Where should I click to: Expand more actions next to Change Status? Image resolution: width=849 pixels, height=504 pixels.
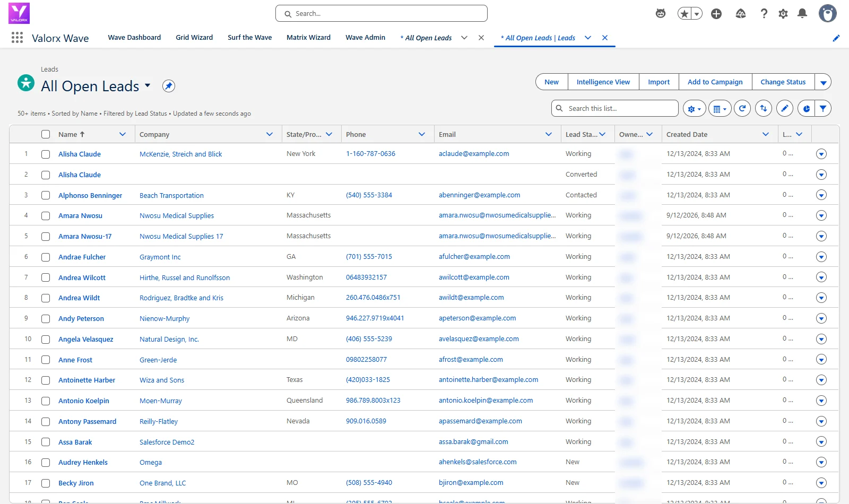pos(823,82)
